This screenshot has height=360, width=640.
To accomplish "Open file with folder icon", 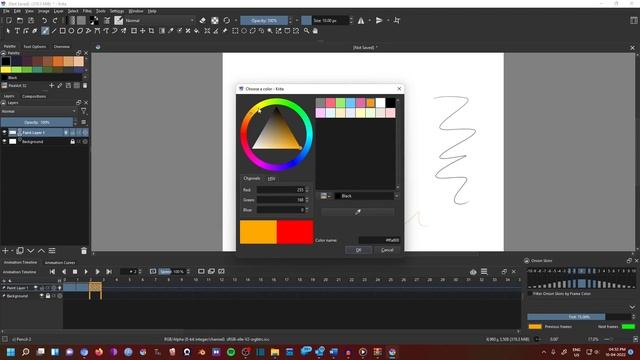I will tap(20, 20).
